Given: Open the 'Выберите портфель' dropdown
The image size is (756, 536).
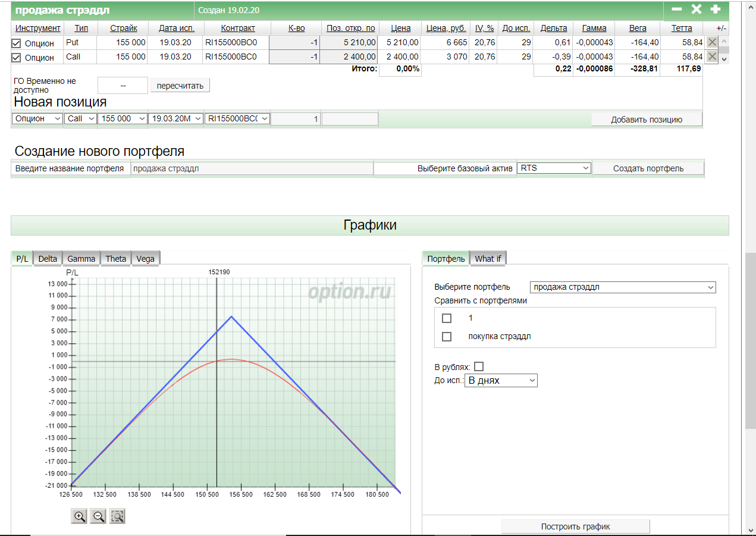Looking at the screenshot, I should click(622, 287).
